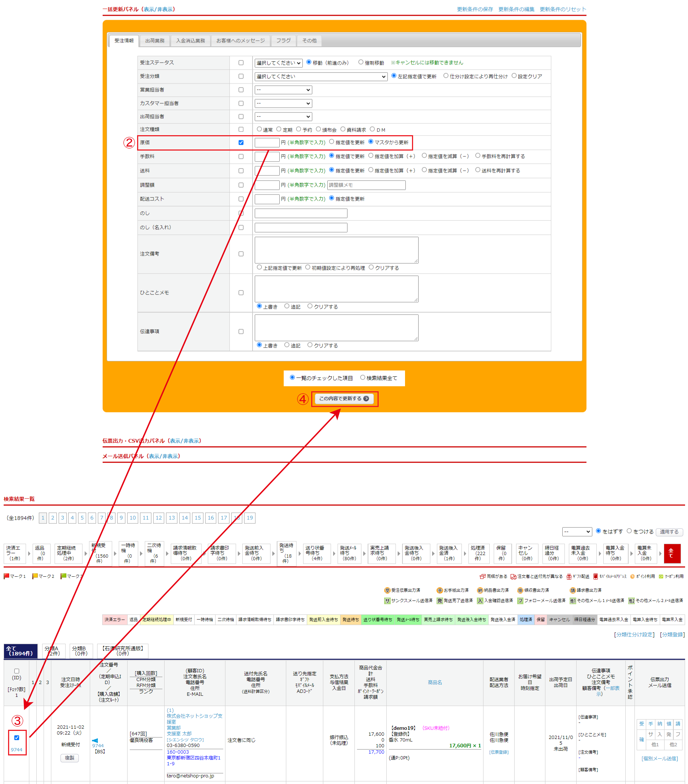The height and width of the screenshot is (784, 688).
Task: Click the 注文者と送付先が異なる legend icon
Action: point(514,577)
